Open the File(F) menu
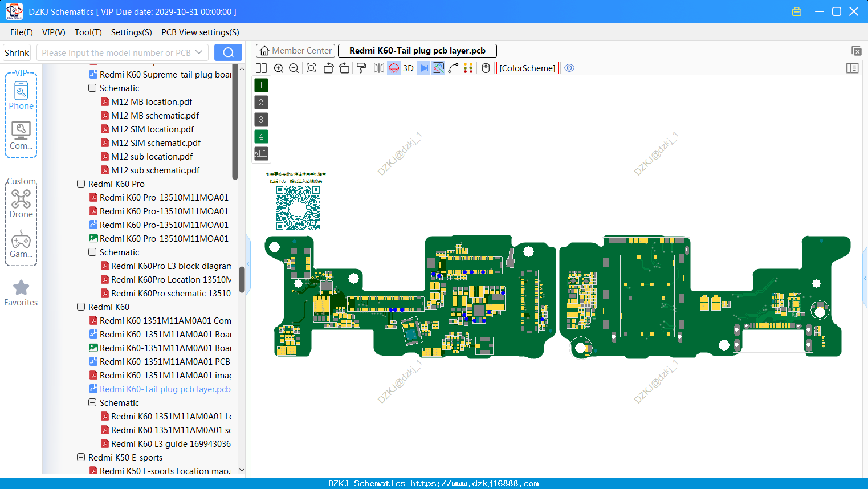 (22, 32)
